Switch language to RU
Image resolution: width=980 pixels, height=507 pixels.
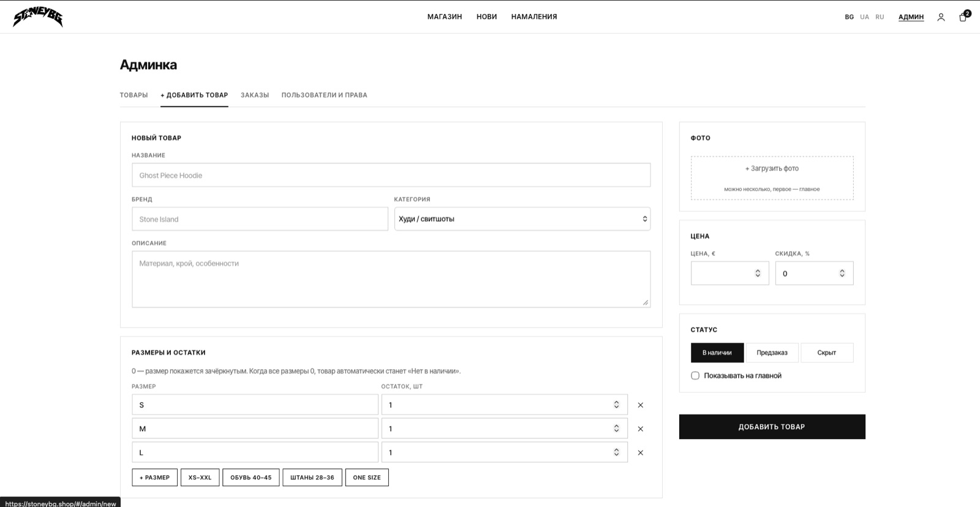pos(880,17)
